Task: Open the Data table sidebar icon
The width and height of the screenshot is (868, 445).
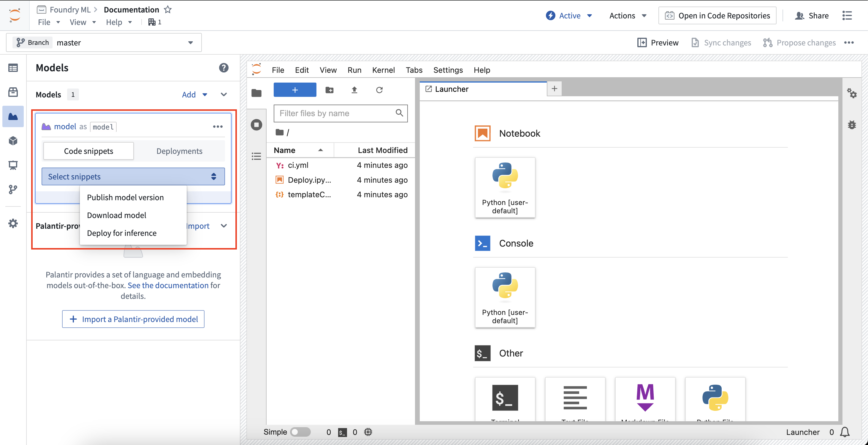Action: (13, 68)
